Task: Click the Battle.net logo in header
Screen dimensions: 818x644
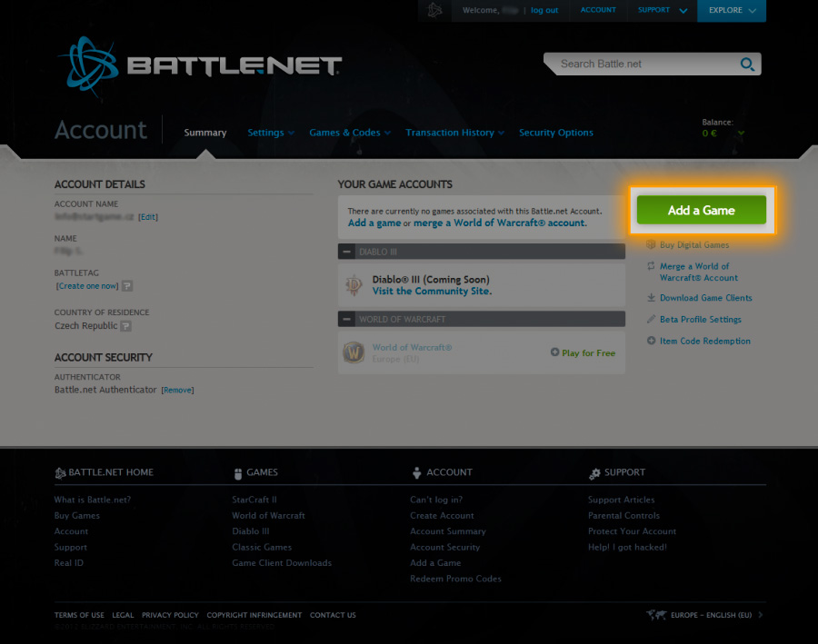Action: tap(200, 66)
